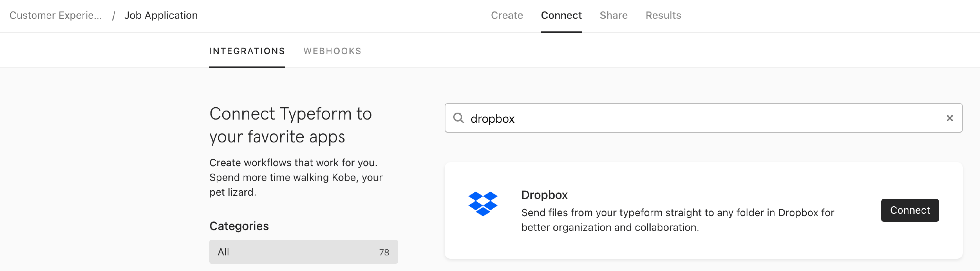Connect the Dropbox integration
The height and width of the screenshot is (271, 980).
(910, 210)
